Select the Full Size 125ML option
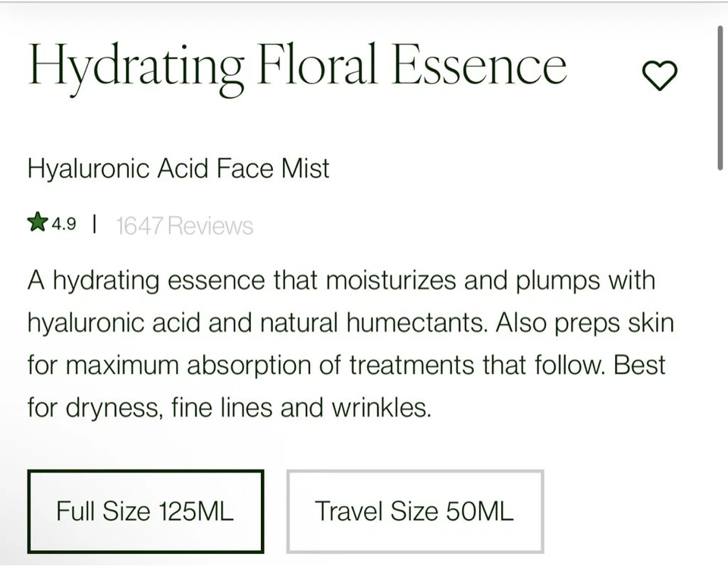728x566 pixels. tap(145, 511)
